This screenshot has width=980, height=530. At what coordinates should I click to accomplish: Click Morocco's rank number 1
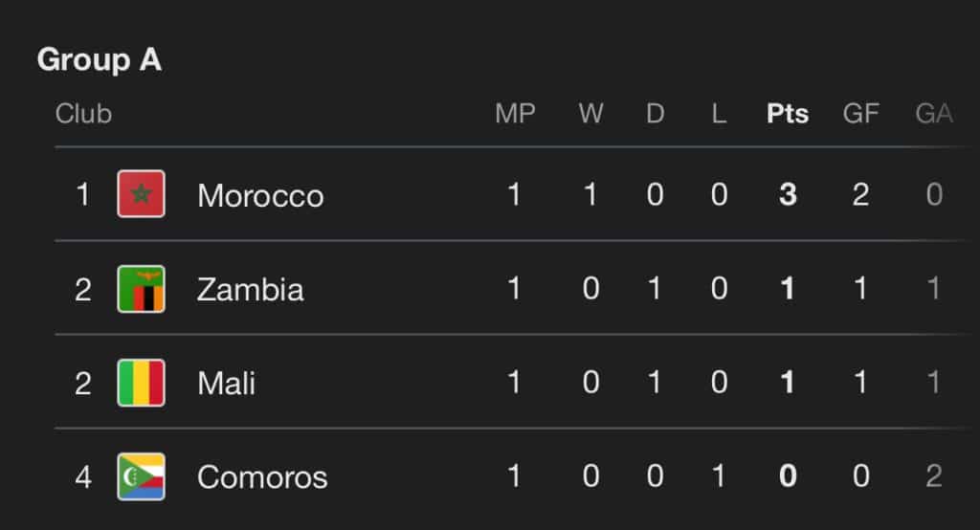pyautogui.click(x=83, y=196)
